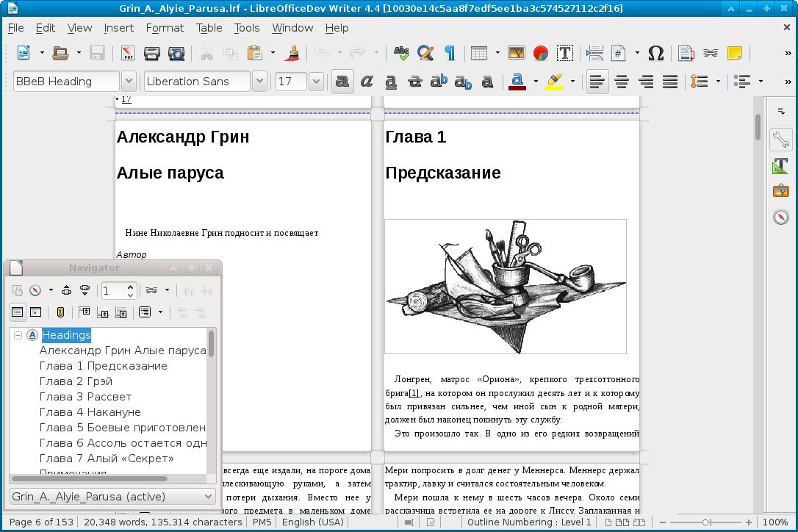
Task: Toggle Bold formatting
Action: pos(342,82)
